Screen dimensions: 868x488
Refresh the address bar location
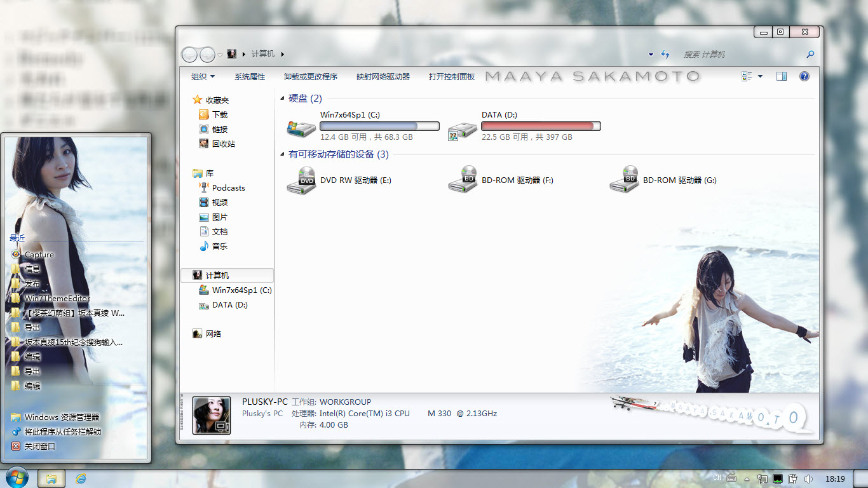[665, 55]
